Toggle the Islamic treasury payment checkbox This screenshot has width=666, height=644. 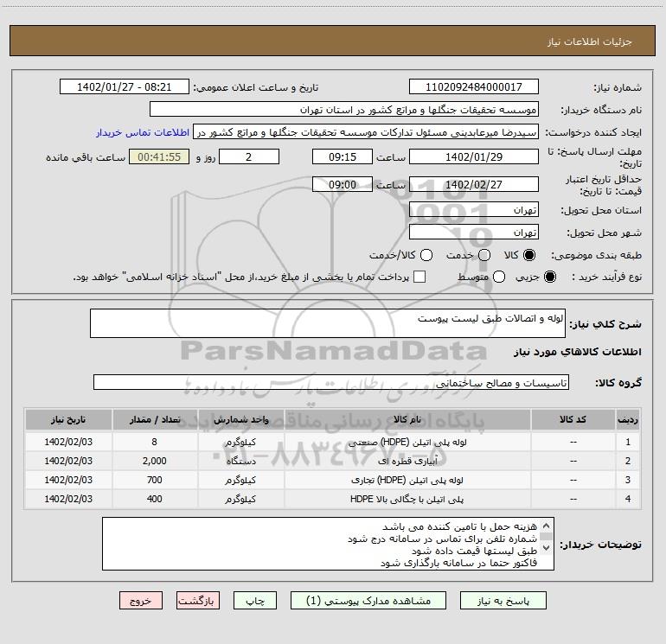(419, 277)
